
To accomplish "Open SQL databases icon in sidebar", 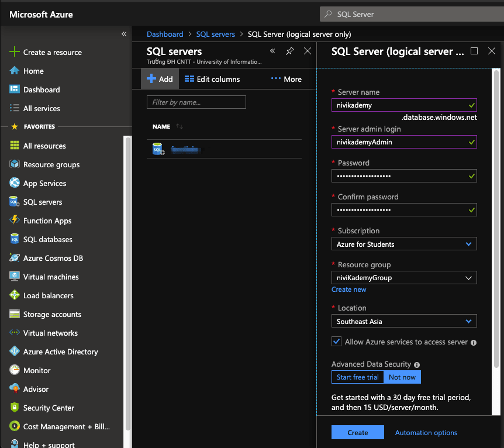I will [15, 239].
